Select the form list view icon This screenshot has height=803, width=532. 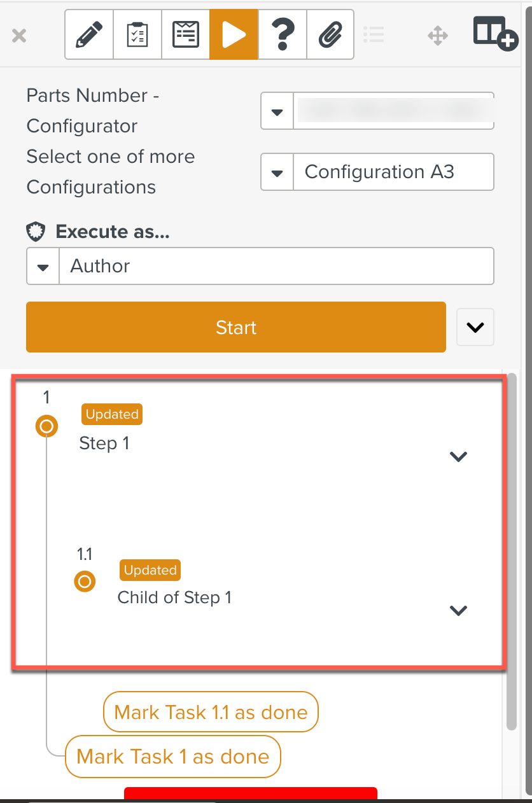[186, 35]
